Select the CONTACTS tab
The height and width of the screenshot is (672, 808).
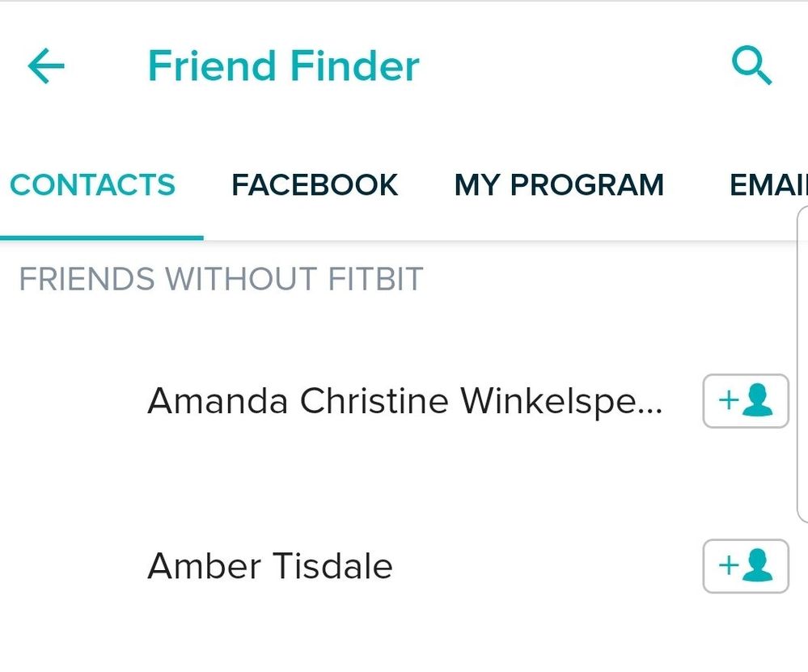point(93,184)
